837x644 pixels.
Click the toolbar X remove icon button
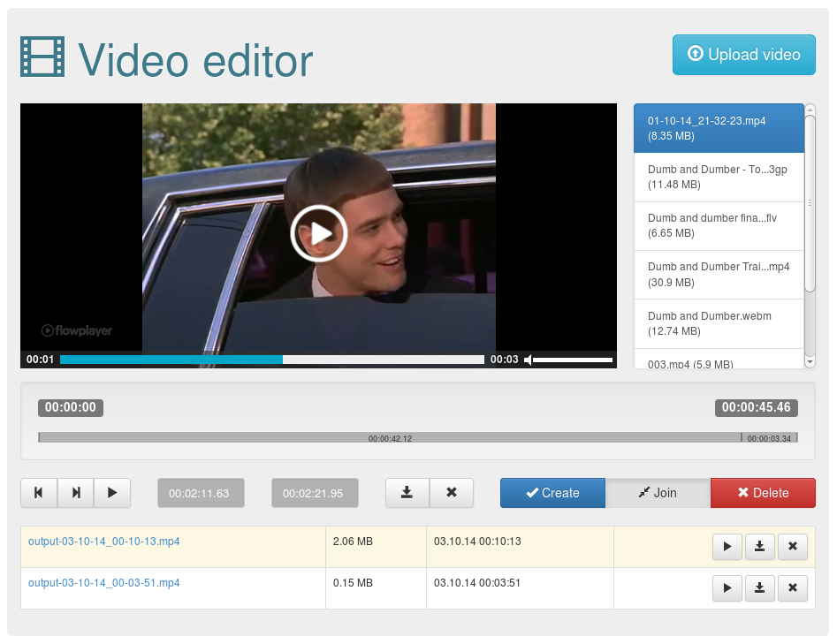(452, 492)
